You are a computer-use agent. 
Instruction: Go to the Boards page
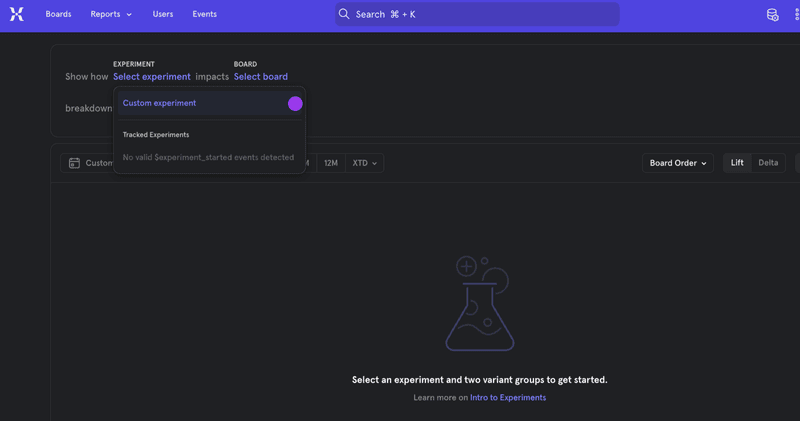(58, 14)
